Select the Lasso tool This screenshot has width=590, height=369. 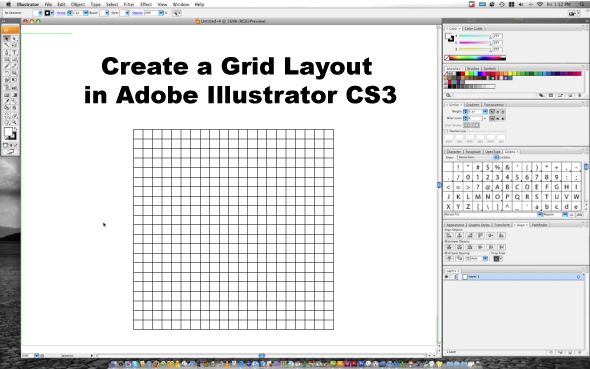pos(14,45)
